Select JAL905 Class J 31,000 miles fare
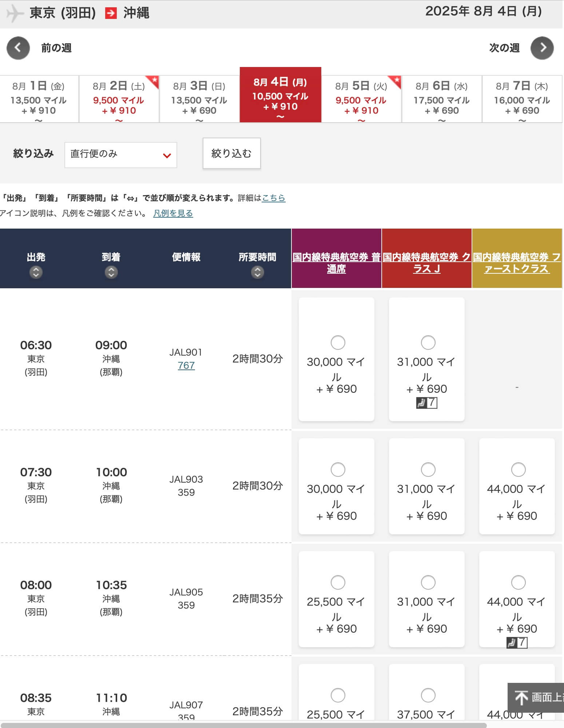The height and width of the screenshot is (728, 564). (x=428, y=582)
